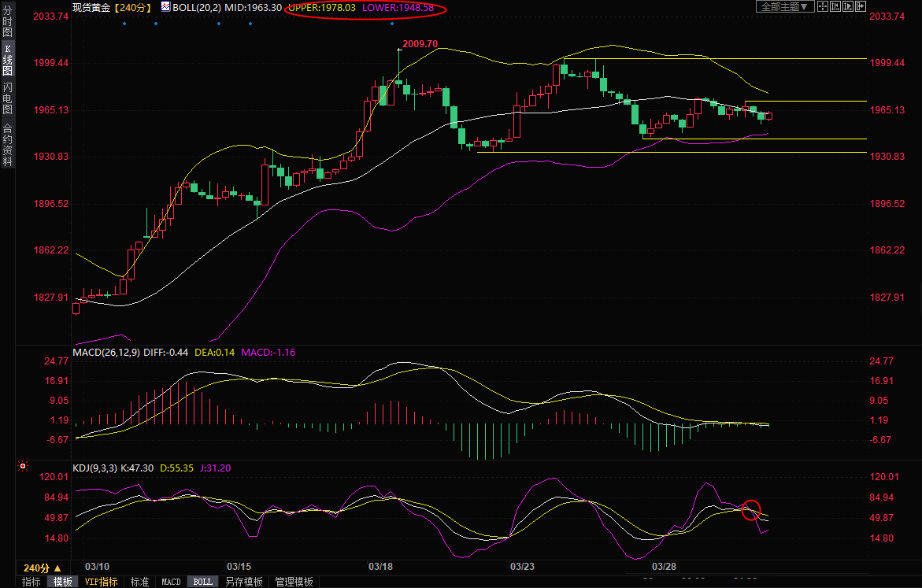
Task: Click the blue event dot near 03/18
Action: (x=392, y=24)
